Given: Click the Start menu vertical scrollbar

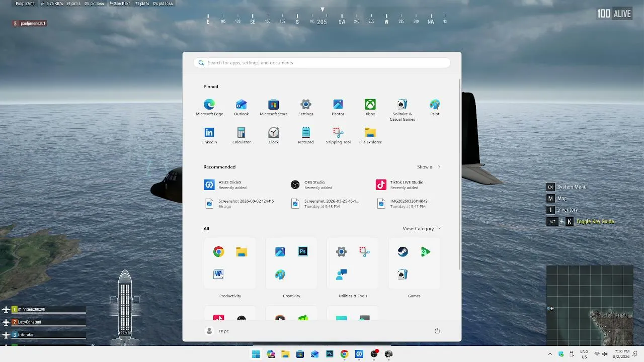Looking at the screenshot, I should click(460, 173).
